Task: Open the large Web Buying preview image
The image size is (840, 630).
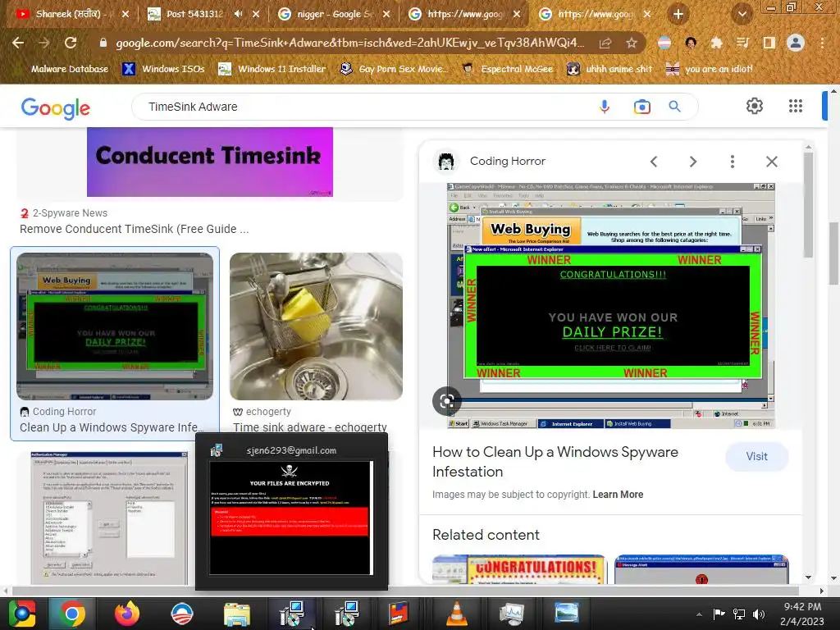Action: (610, 305)
